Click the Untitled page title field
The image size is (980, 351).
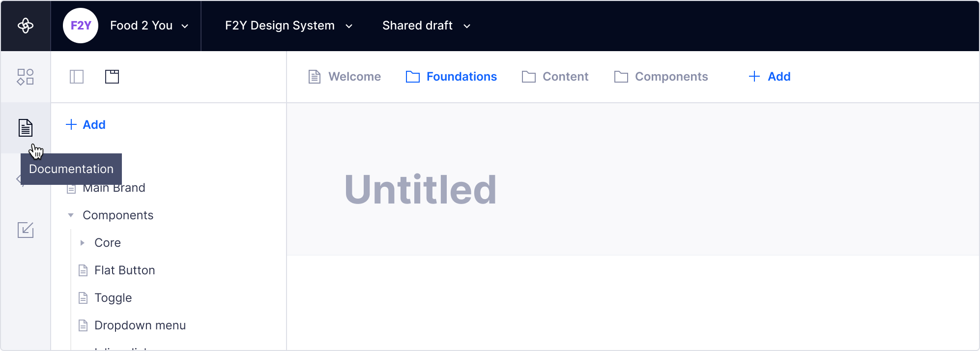[x=421, y=190]
